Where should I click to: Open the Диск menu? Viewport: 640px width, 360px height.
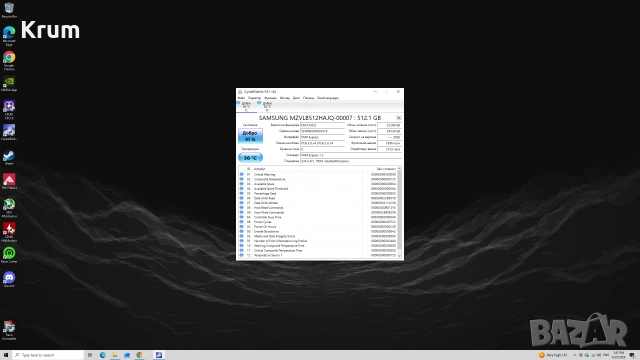click(296, 98)
